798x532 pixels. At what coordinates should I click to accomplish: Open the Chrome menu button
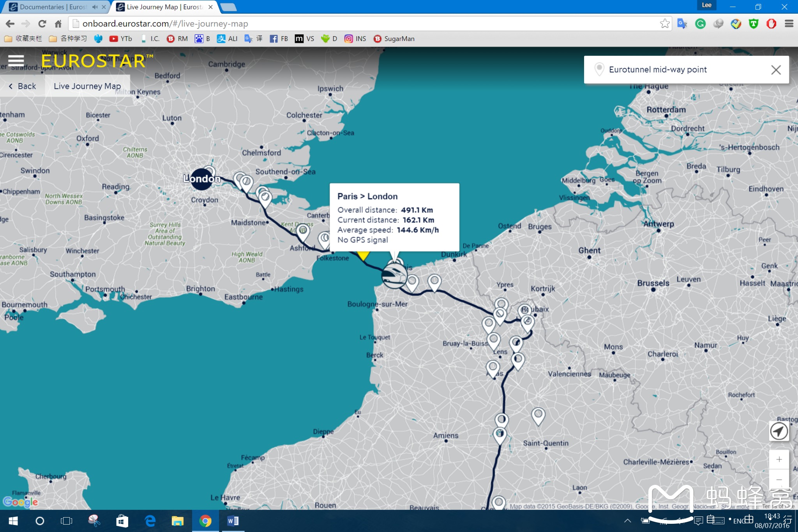coord(789,24)
